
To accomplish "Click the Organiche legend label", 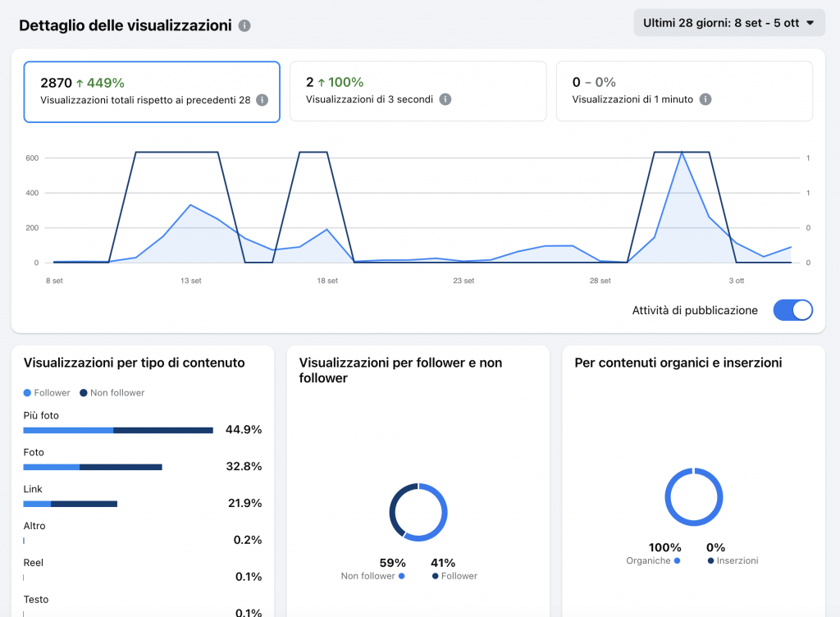I will click(x=648, y=561).
